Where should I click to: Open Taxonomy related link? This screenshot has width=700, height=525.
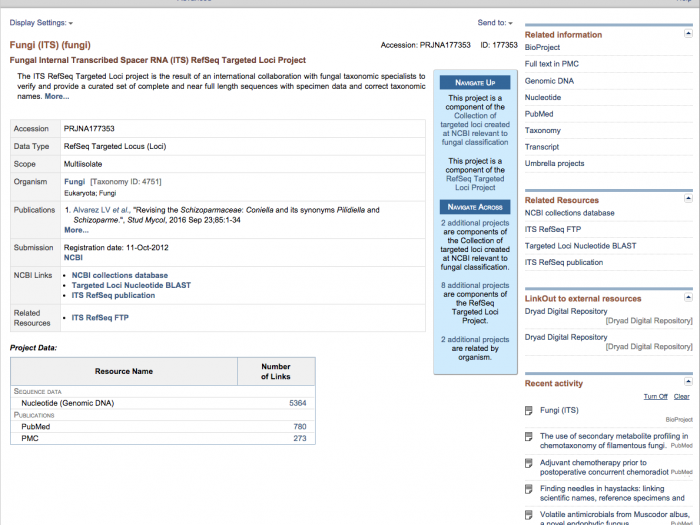[542, 130]
